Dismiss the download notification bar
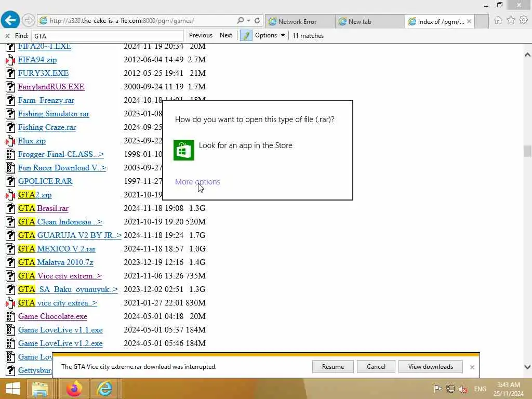Screen dimensions: 532x399 [472, 367]
